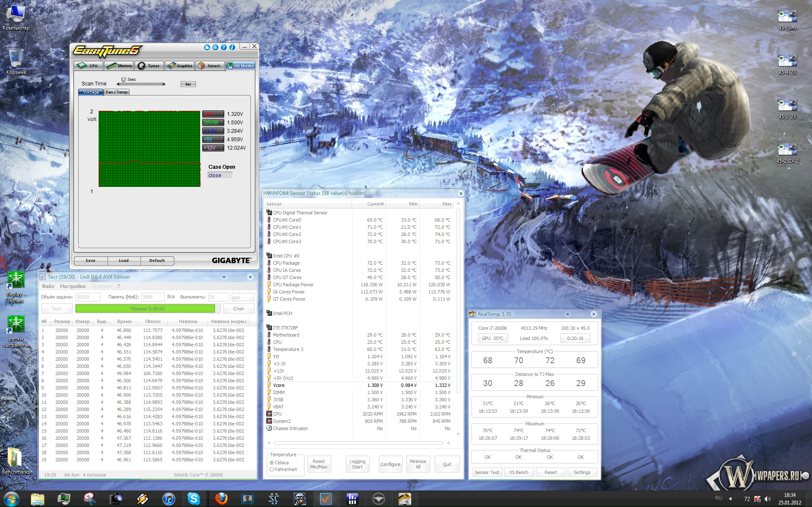Open the RealTemp title bar dropdown arrow

click(567, 314)
